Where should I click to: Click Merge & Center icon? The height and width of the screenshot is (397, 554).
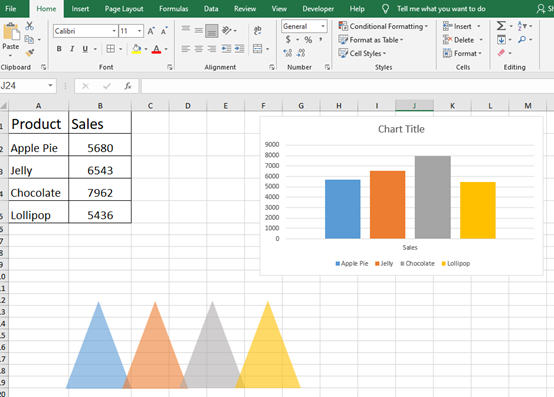point(258,49)
